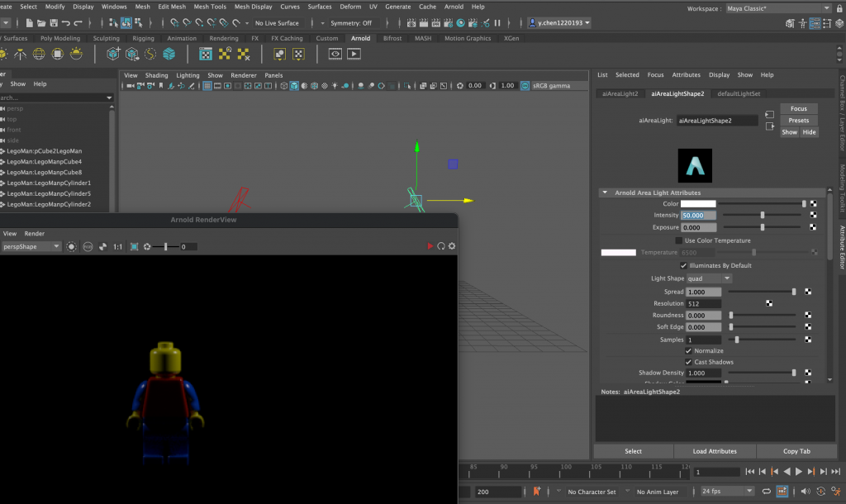Open RenderView settings gear

[x=452, y=246]
